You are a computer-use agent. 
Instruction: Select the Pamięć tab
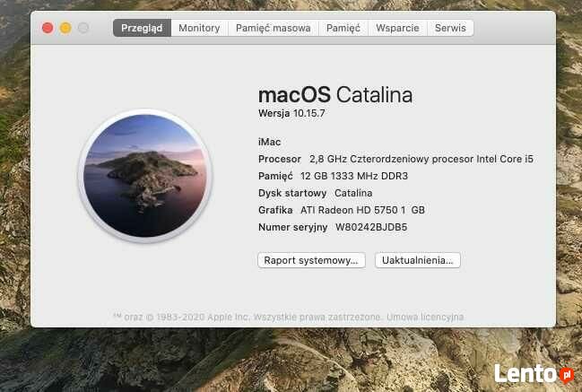pos(343,28)
